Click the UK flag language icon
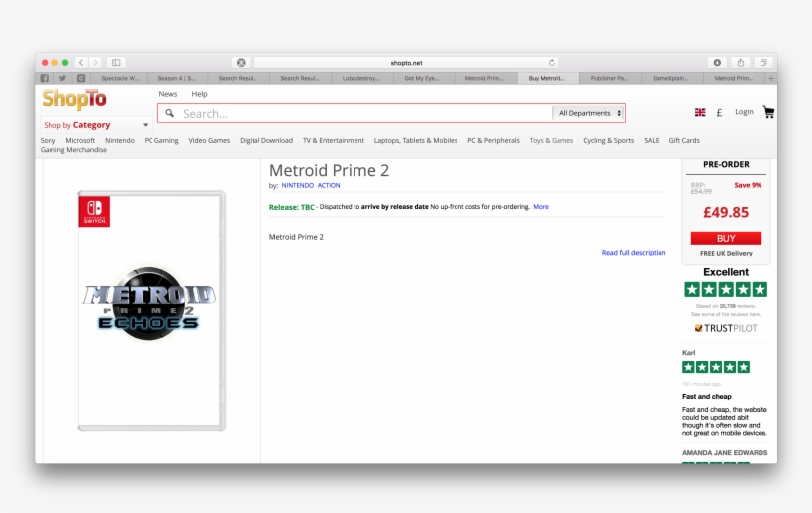812x513 pixels. 700,113
